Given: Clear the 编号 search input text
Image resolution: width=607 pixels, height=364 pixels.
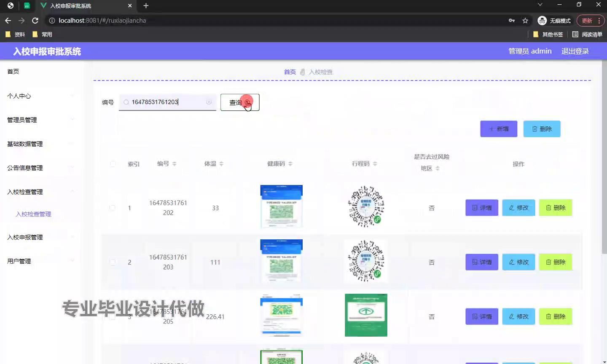Looking at the screenshot, I should pyautogui.click(x=209, y=102).
